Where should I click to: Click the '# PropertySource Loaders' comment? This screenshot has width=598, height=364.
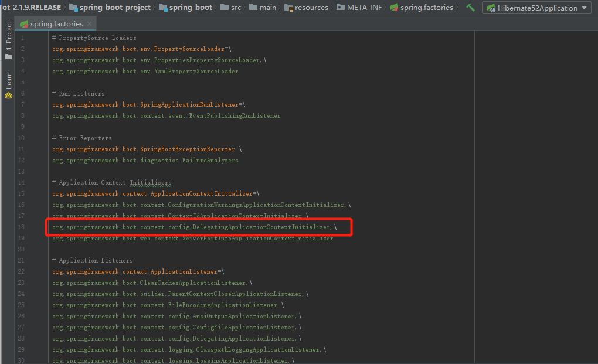[94, 38]
